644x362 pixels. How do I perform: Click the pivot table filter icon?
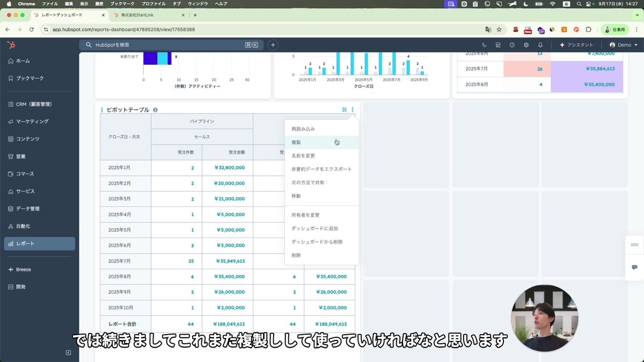click(345, 110)
